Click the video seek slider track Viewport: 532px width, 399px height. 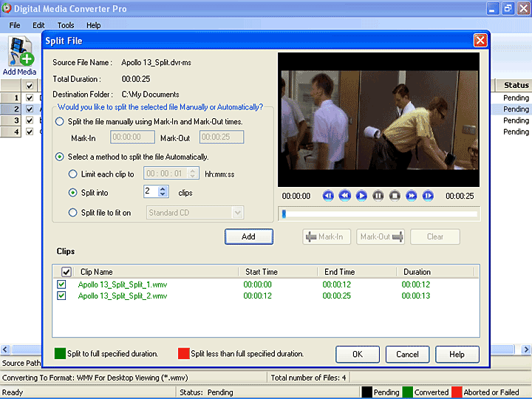click(378, 214)
